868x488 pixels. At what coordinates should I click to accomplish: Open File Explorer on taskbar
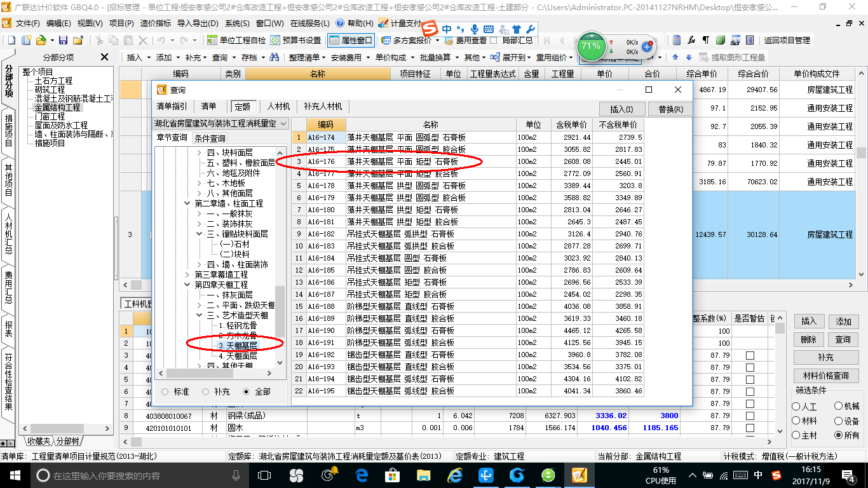[423, 475]
